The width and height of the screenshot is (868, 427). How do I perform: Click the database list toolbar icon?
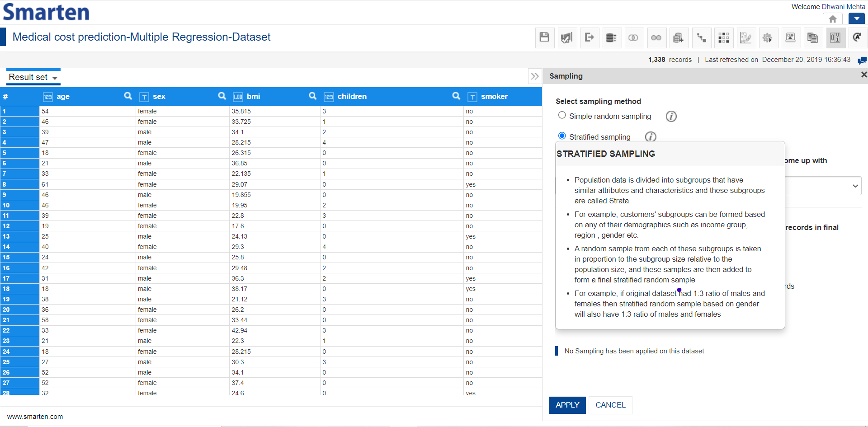coord(611,38)
